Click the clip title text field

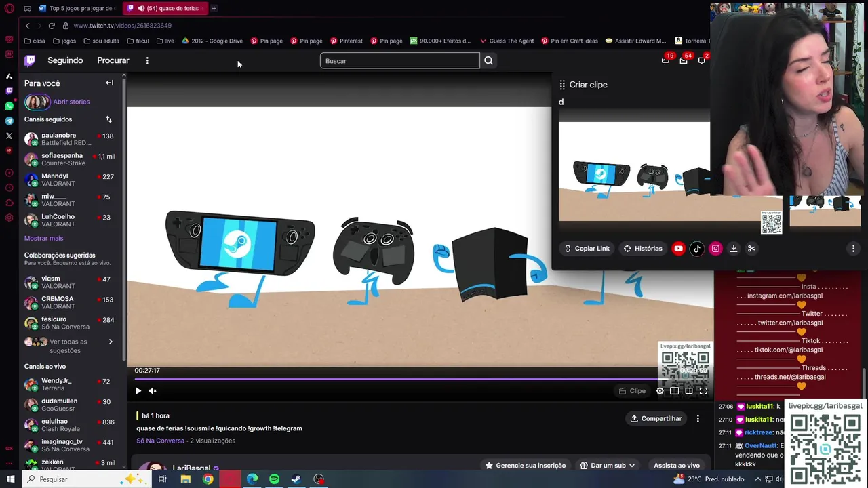634,102
